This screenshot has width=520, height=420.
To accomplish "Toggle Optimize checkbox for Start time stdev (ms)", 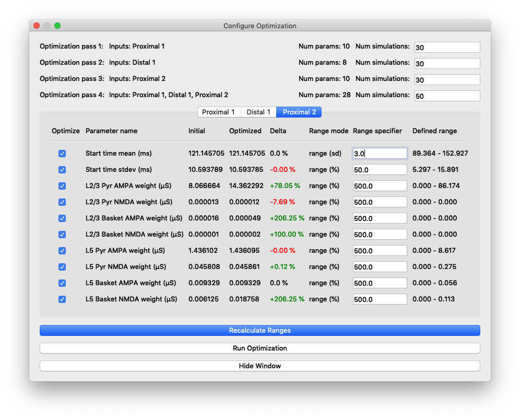I will (x=62, y=170).
